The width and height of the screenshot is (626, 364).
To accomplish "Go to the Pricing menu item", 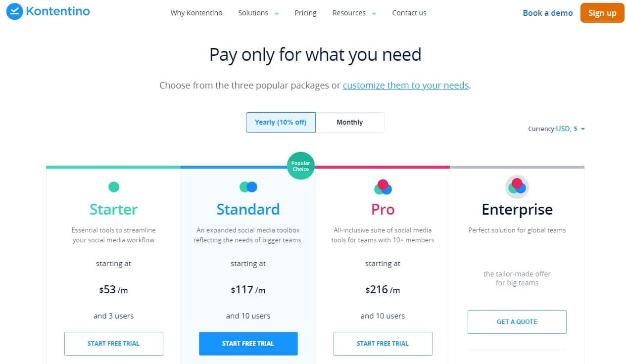I will (305, 13).
